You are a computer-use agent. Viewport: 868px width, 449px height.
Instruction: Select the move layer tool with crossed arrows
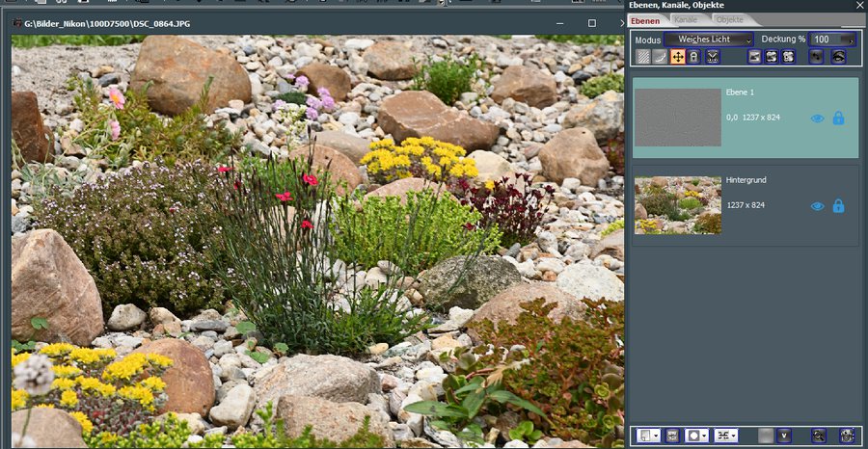pyautogui.click(x=677, y=57)
